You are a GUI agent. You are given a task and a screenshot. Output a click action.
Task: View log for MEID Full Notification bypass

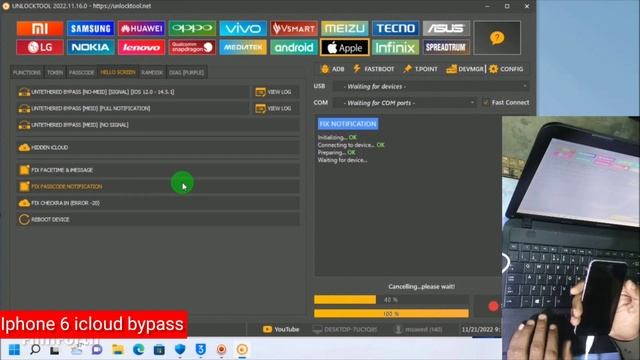[276, 108]
